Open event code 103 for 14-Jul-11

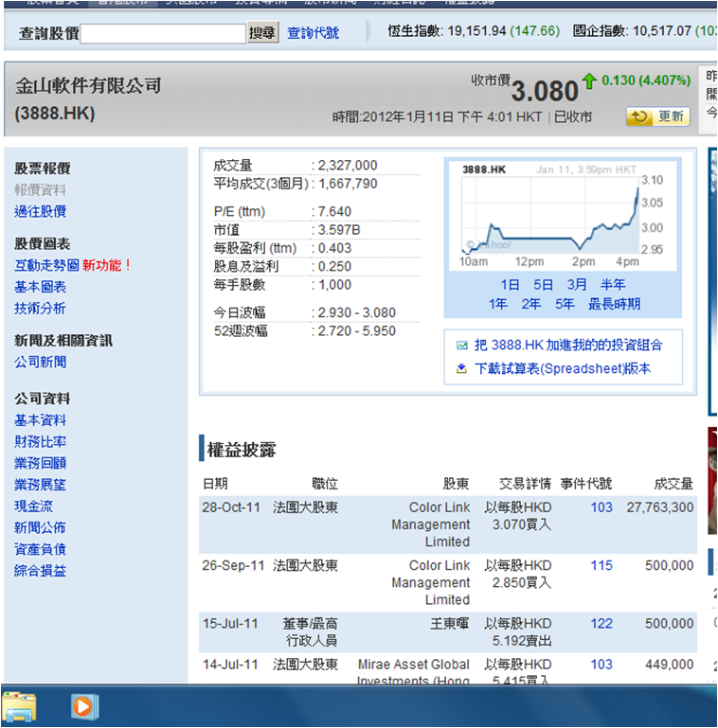(x=601, y=665)
